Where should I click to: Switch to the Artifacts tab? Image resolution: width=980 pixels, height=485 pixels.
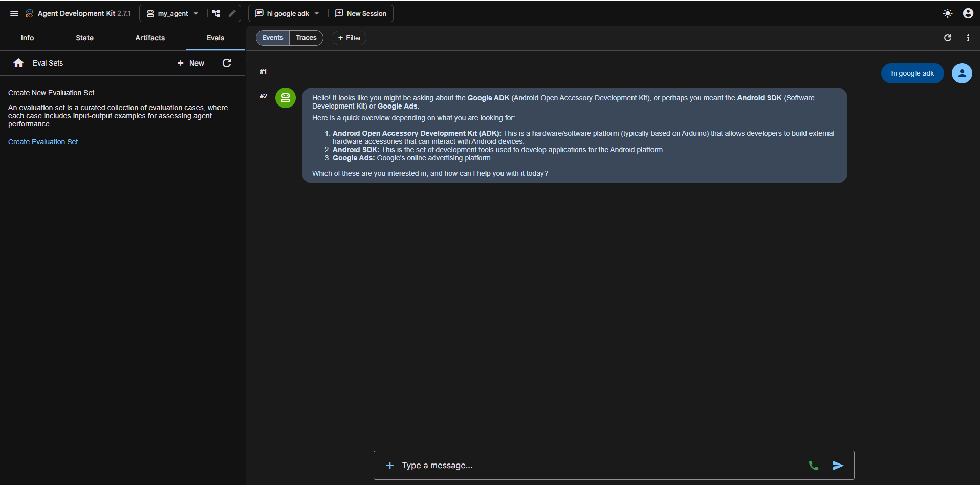(150, 38)
